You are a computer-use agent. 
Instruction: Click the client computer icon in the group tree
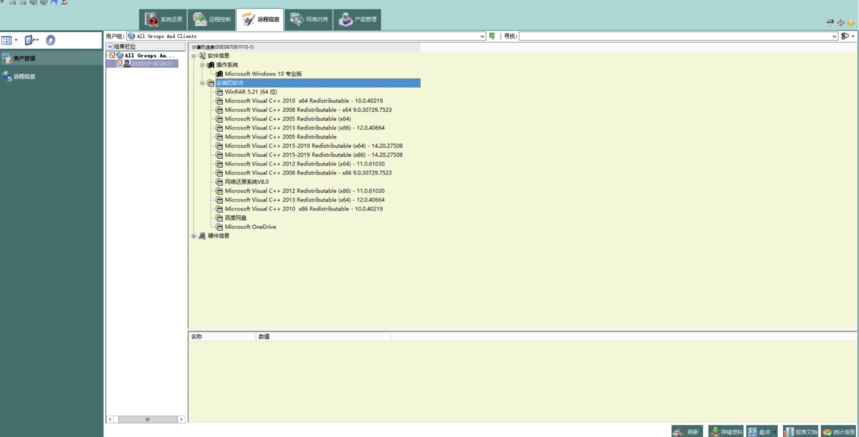point(127,64)
